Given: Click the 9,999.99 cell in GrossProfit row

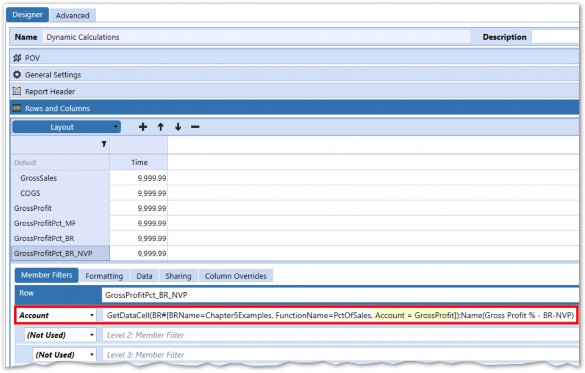Looking at the screenshot, I should [x=139, y=208].
